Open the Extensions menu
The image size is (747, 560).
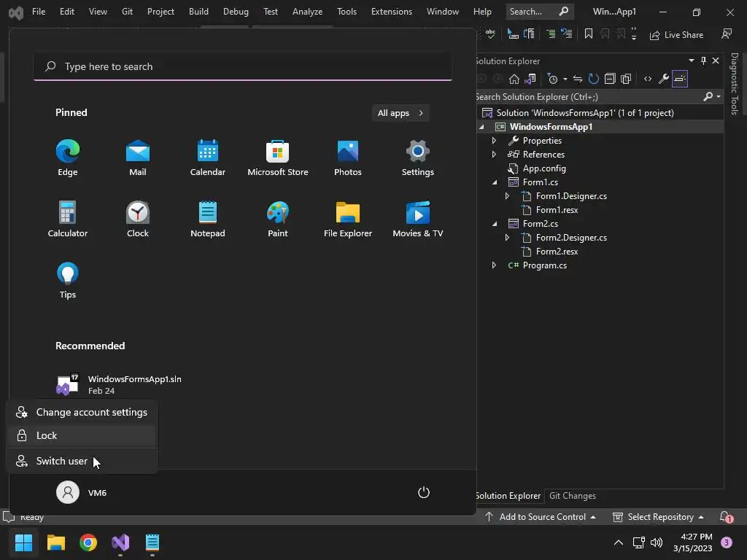click(392, 12)
